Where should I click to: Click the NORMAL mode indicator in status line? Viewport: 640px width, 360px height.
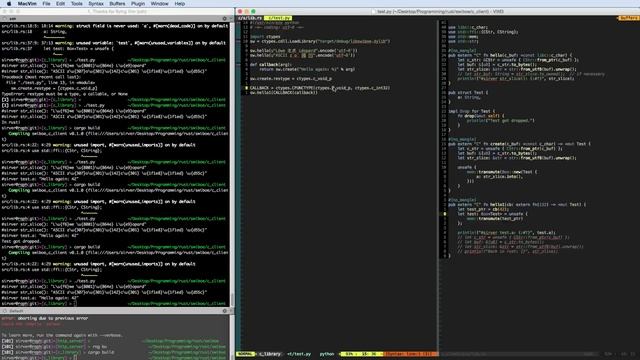click(245, 354)
